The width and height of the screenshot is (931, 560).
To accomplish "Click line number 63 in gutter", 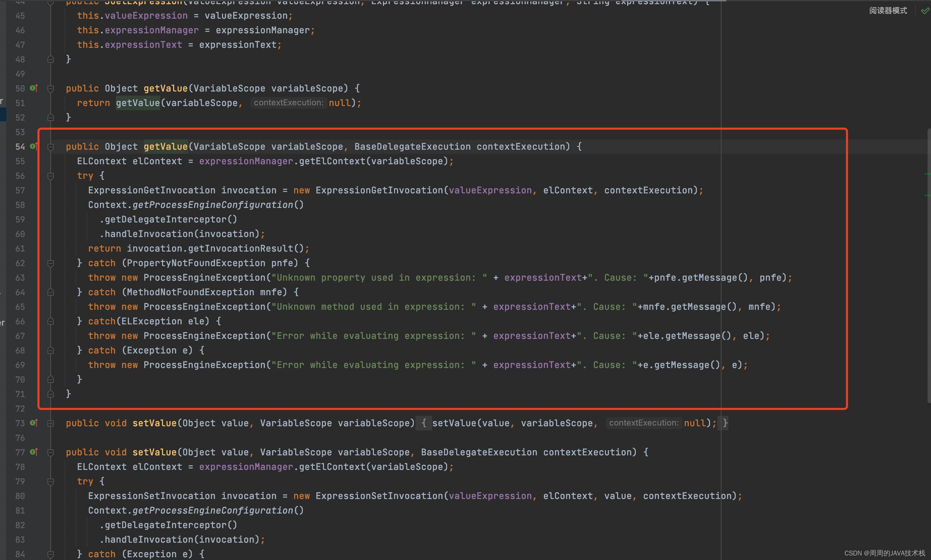I will 20,278.
